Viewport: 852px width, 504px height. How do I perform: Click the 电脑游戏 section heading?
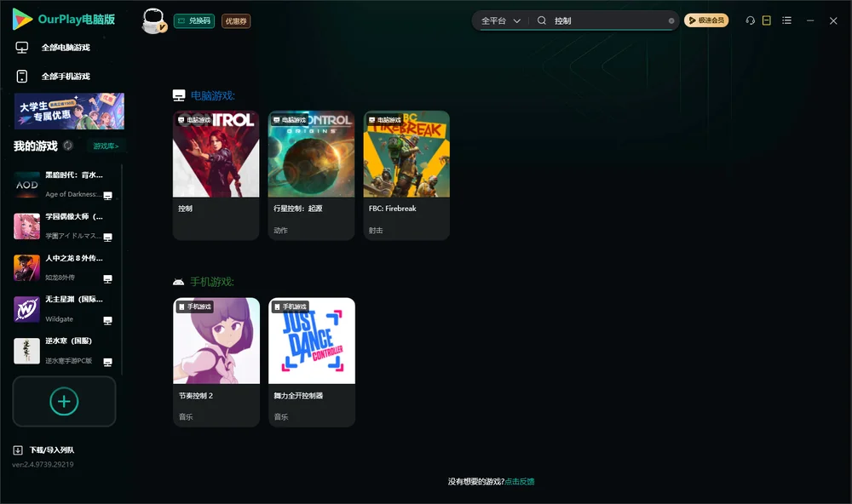coord(212,95)
